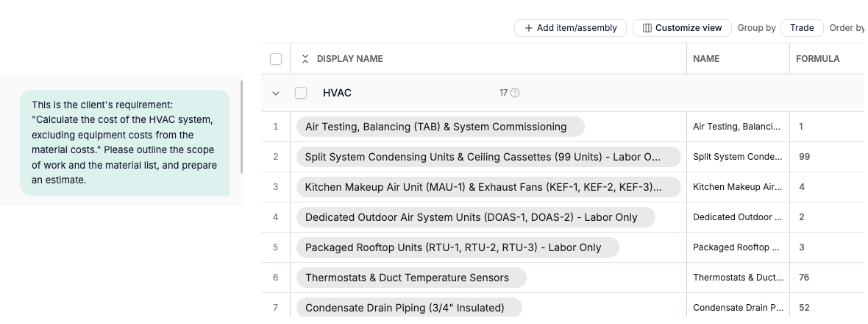Viewport: 868px width, 324px height.
Task: Click row number 1
Action: point(275,127)
